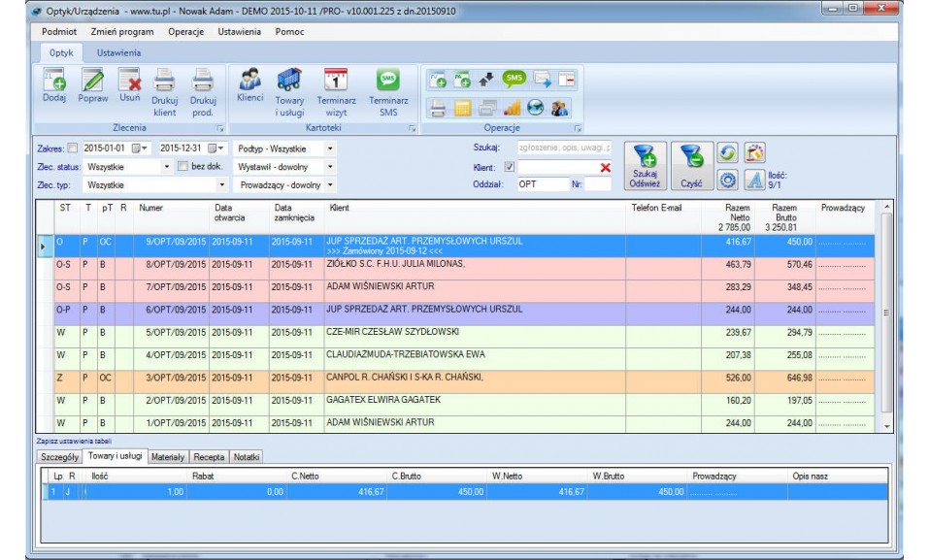Viewport: 929px width, 560px height.
Task: Open the Podtyp - Wszystkie dropdown
Action: click(330, 148)
